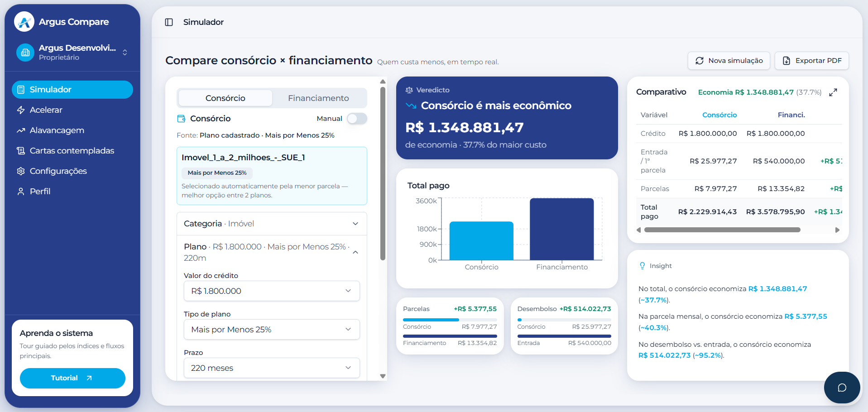Click the Consórcio wallet icon
868x412 pixels.
(181, 119)
